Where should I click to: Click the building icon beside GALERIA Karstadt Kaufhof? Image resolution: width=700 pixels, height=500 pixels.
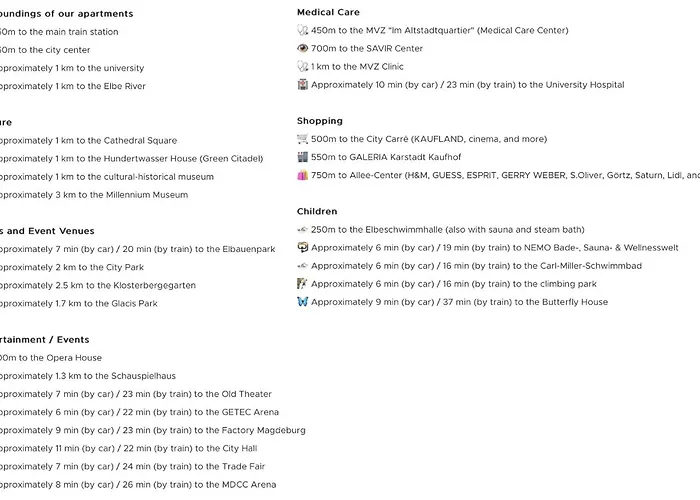pyautogui.click(x=303, y=157)
